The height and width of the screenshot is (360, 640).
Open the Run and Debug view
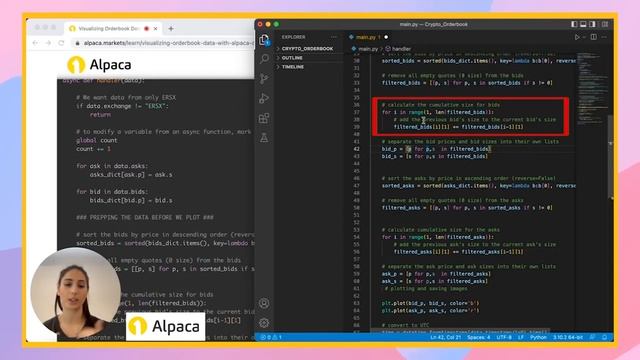click(264, 98)
